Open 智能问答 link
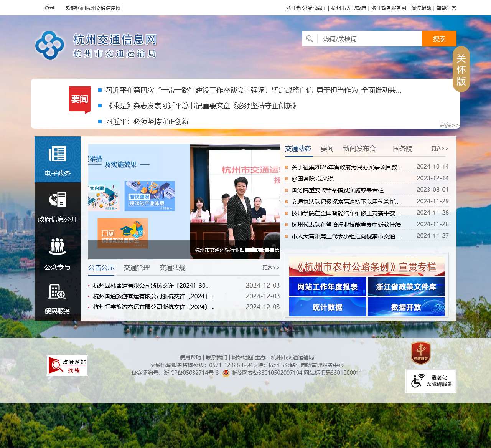491x448 pixels. pos(447,8)
